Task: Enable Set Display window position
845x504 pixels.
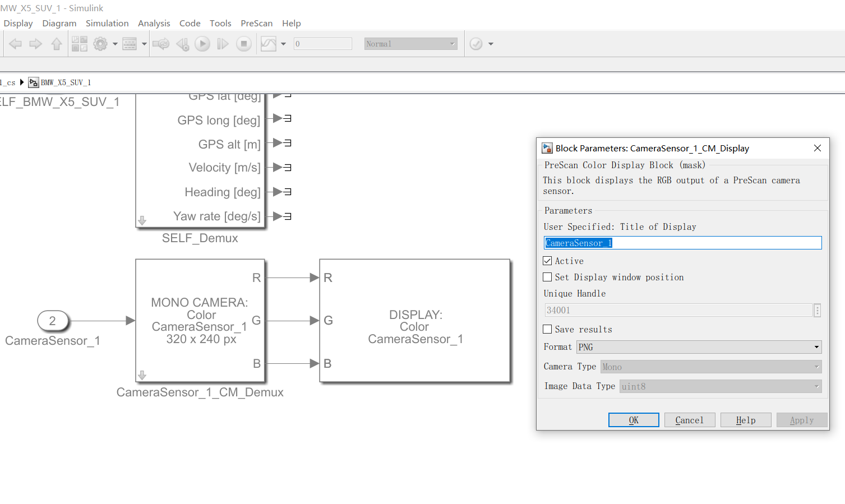Action: [x=548, y=277]
